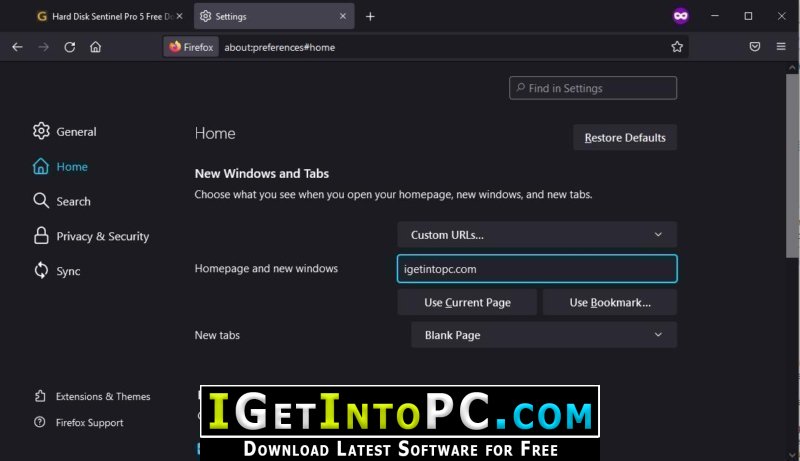Click the Use Current Page button

tap(467, 303)
